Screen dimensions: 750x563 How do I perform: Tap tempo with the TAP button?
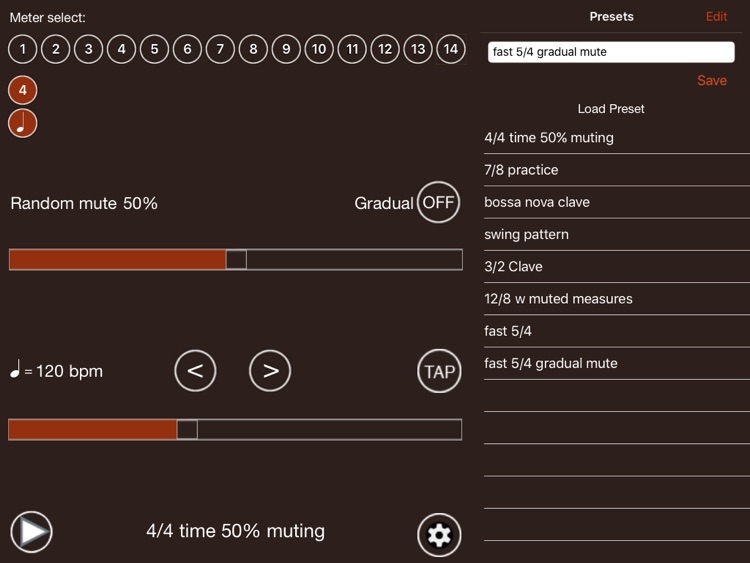439,371
